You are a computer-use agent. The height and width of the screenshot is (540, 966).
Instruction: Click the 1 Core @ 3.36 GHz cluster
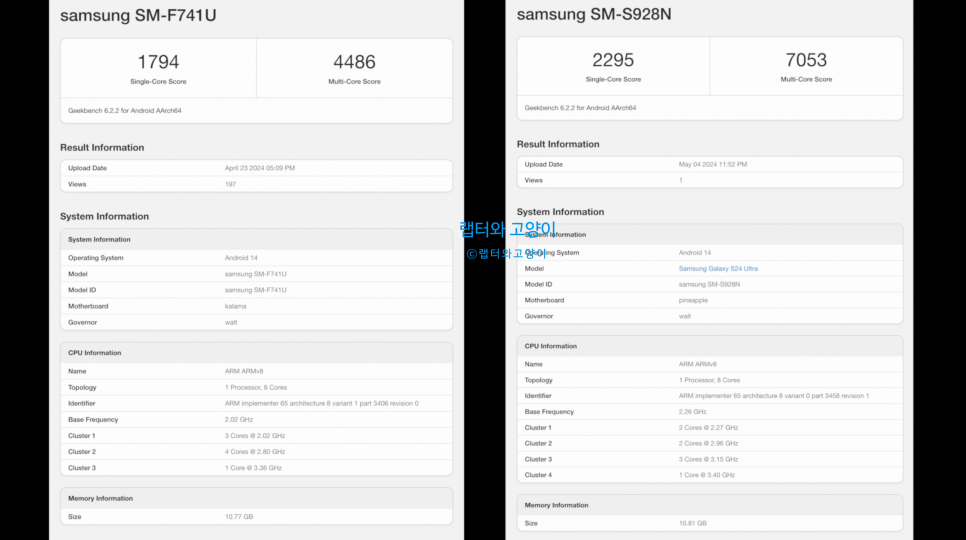point(253,468)
